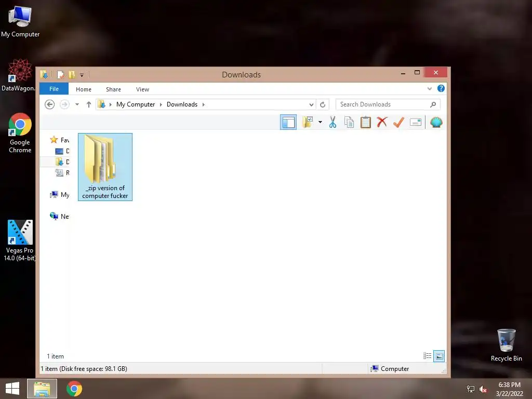Screen dimensions: 532x399
Task: Click the muted volume tray icon
Action: coord(483,389)
